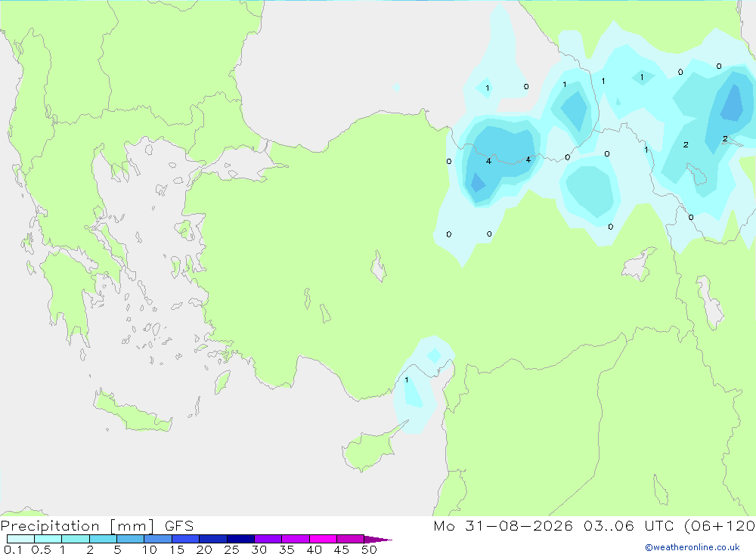The height and width of the screenshot is (554, 756).
Task: Click the 'Precipitation [mm] GFS' title text
Action: click(x=97, y=526)
